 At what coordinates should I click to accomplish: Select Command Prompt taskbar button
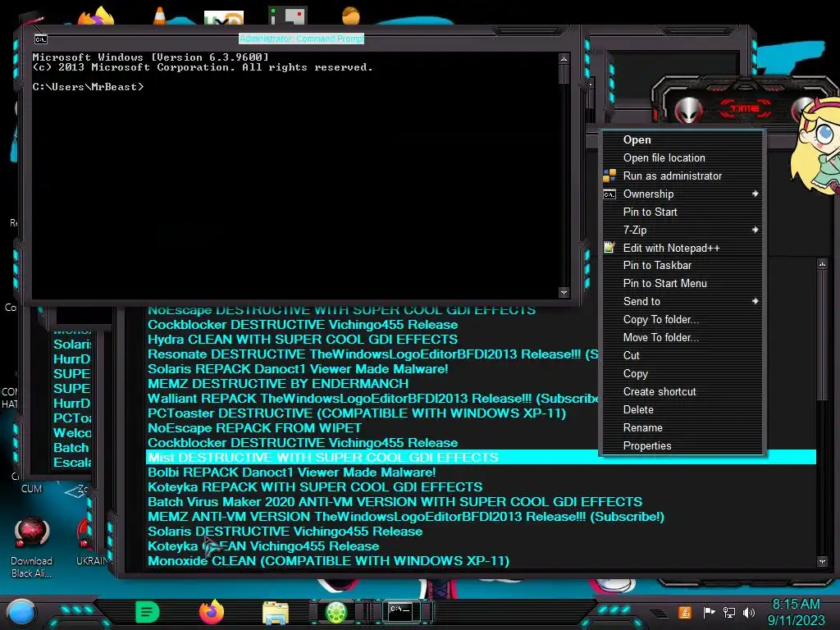coord(400,612)
